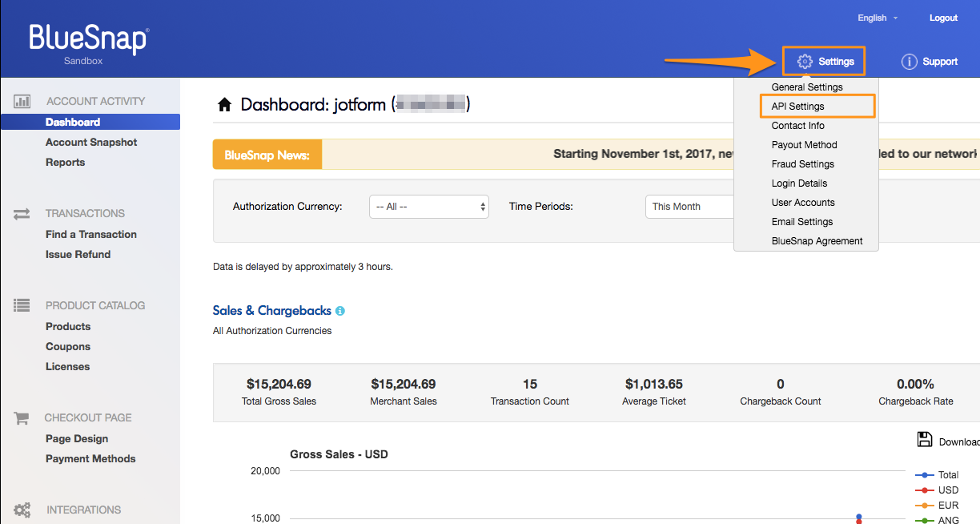Open the Authorization Currency dropdown

point(429,207)
